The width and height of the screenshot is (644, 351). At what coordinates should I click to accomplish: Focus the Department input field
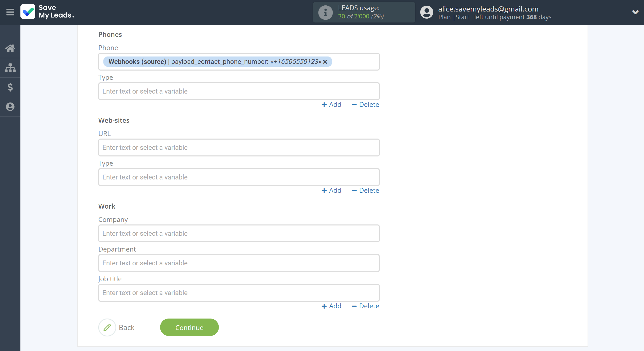click(239, 263)
